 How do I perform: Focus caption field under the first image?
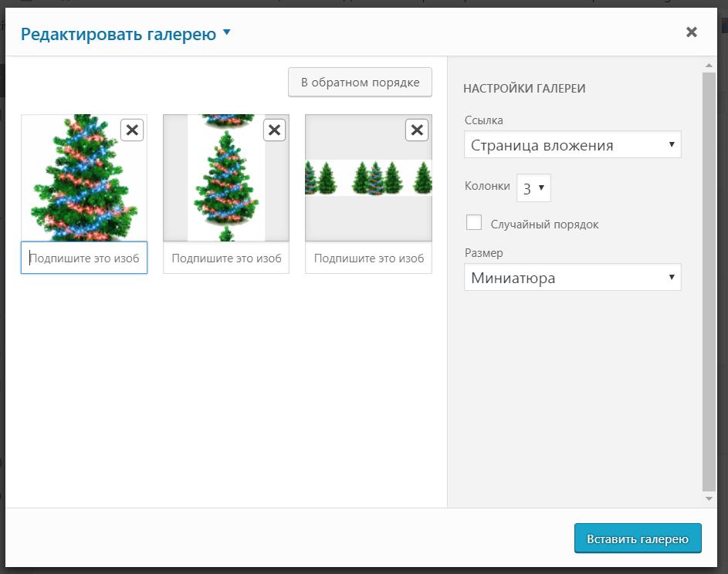(84, 258)
